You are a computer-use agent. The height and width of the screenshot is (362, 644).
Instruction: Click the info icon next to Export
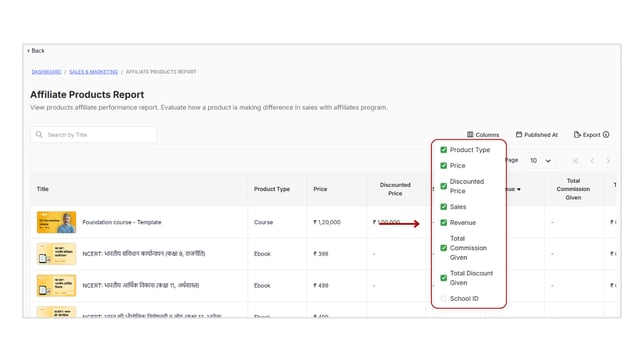[x=606, y=134]
